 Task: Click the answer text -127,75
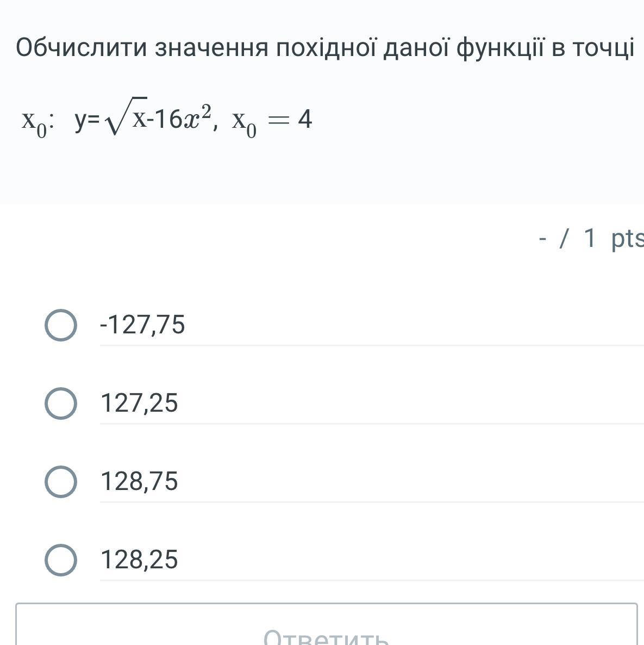(x=142, y=325)
